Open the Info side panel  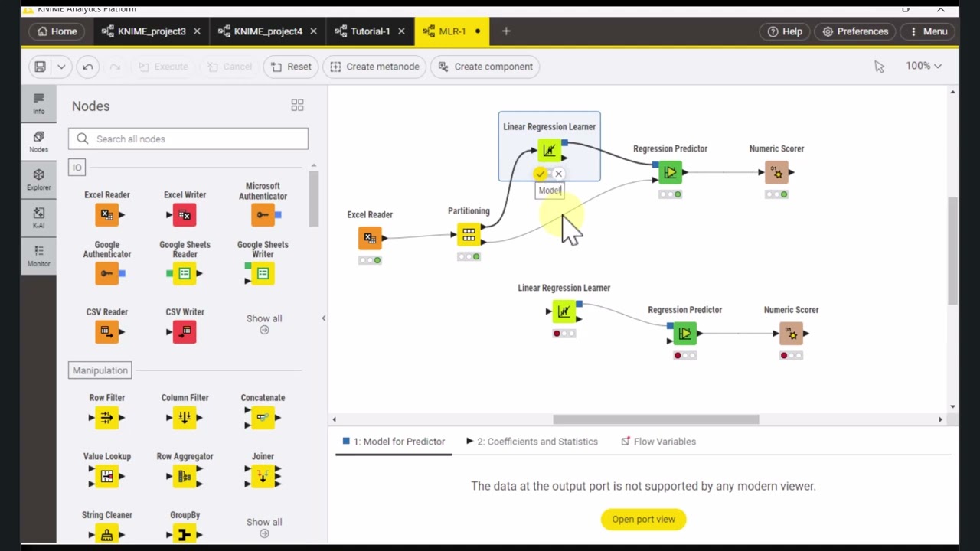point(38,104)
